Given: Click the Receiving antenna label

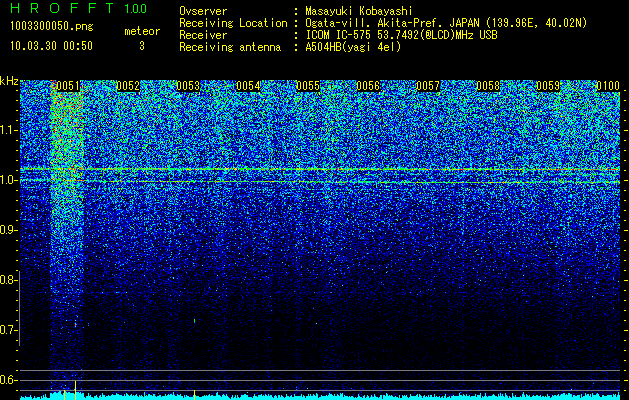Looking at the screenshot, I should coord(230,47).
